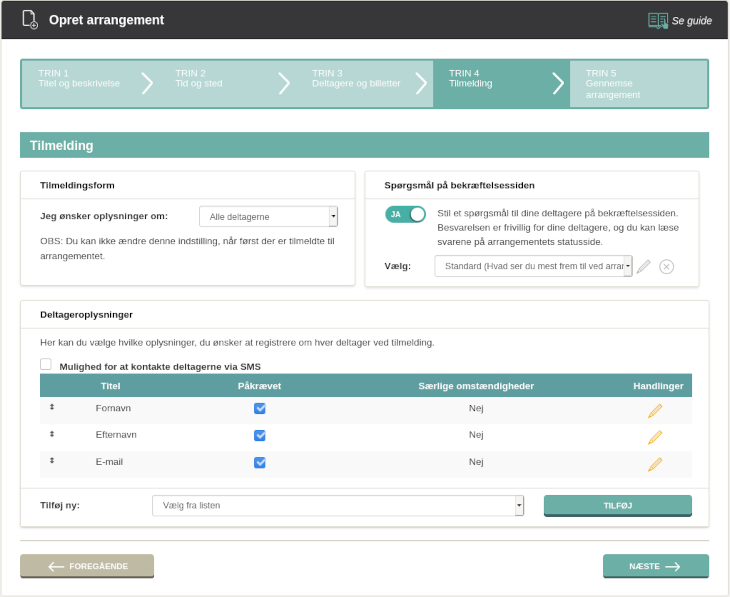This screenshot has width=730, height=597.
Task: Toggle the JA switch for confirmation question
Action: (405, 214)
